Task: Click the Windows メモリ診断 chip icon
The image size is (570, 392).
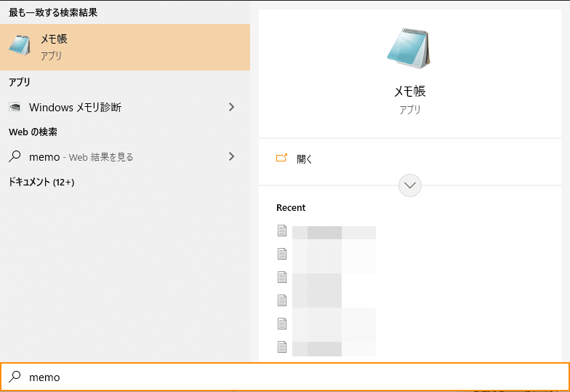Action: 15,108
